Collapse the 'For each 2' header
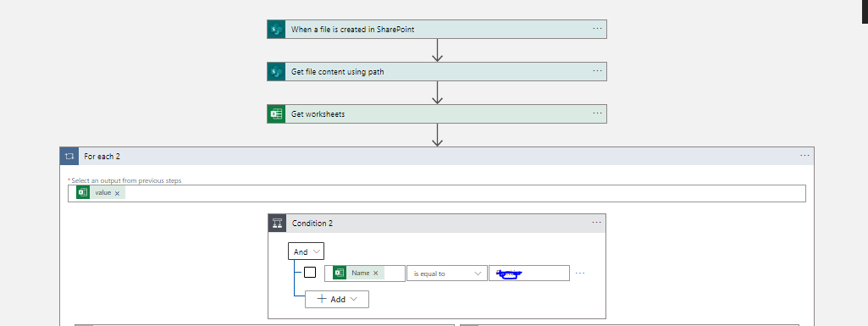Screen dimensions: 868x326 click(x=437, y=156)
